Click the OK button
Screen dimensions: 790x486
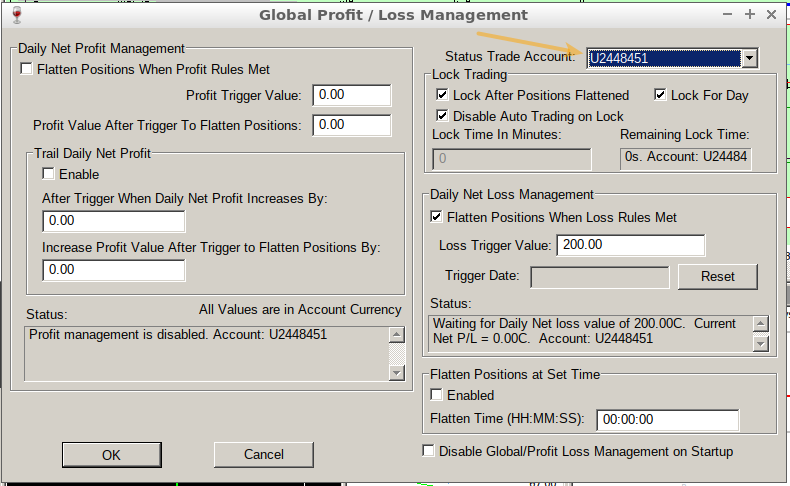(111, 455)
